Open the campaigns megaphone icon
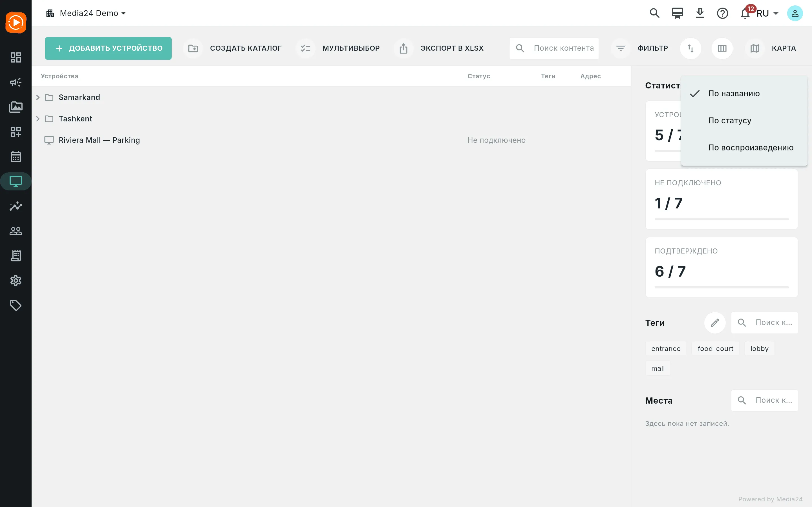The height and width of the screenshot is (507, 812). tap(16, 82)
